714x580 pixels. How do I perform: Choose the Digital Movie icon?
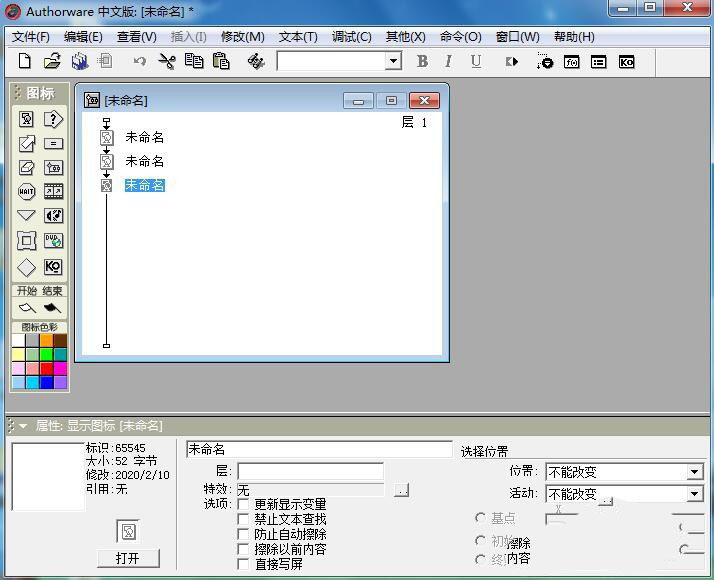[x=53, y=192]
